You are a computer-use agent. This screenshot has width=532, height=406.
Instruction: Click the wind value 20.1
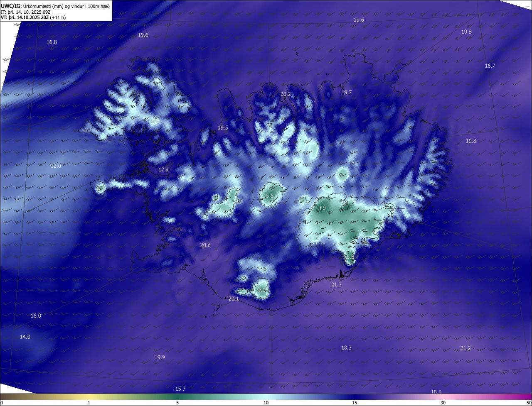pos(234,299)
